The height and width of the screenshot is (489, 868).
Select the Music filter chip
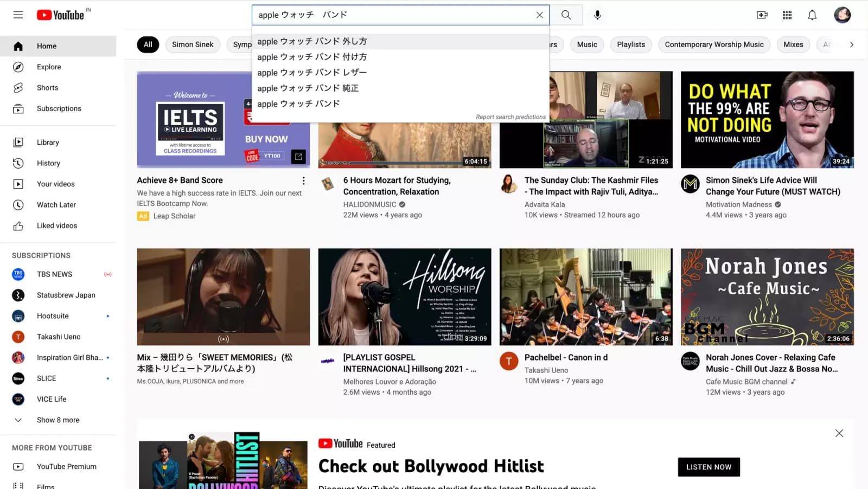[586, 44]
